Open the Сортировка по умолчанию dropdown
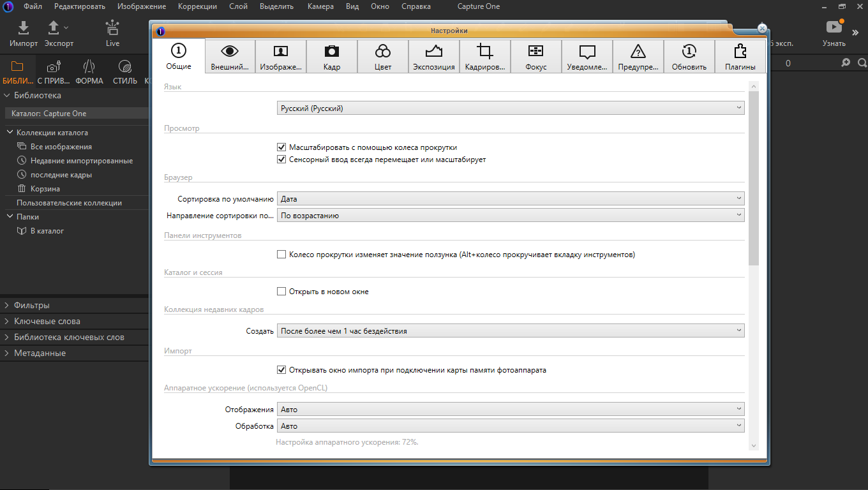 (511, 199)
